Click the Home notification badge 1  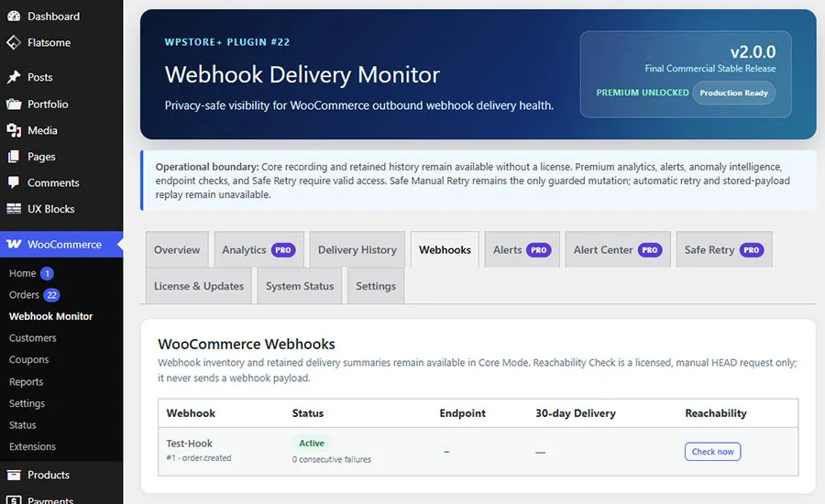[47, 273]
